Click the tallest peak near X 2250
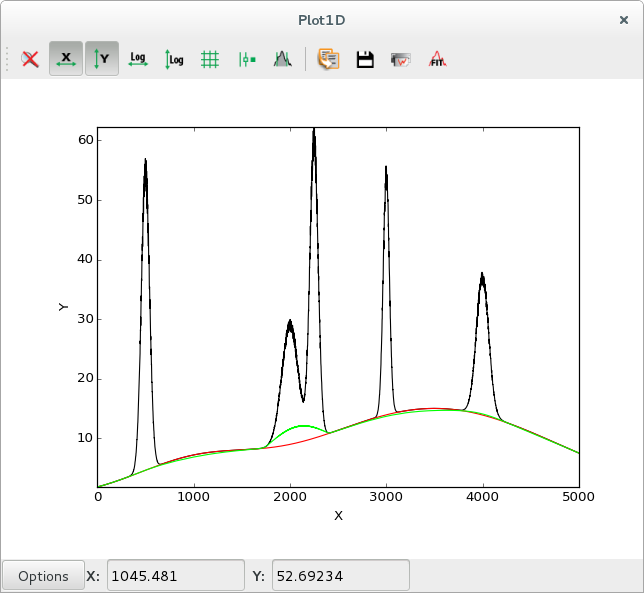Viewport: 644px width, 593px height. pos(314,140)
